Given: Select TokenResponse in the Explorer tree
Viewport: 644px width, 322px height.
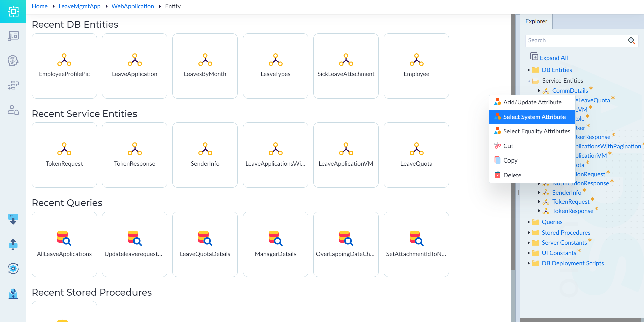Looking at the screenshot, I should [x=573, y=211].
